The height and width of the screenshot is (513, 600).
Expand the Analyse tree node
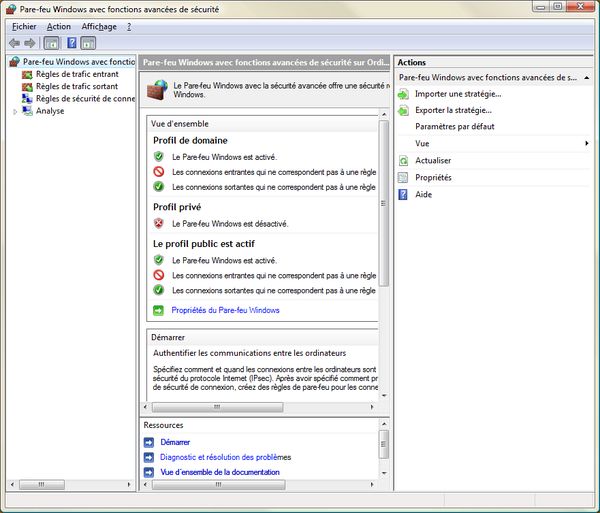[x=15, y=111]
